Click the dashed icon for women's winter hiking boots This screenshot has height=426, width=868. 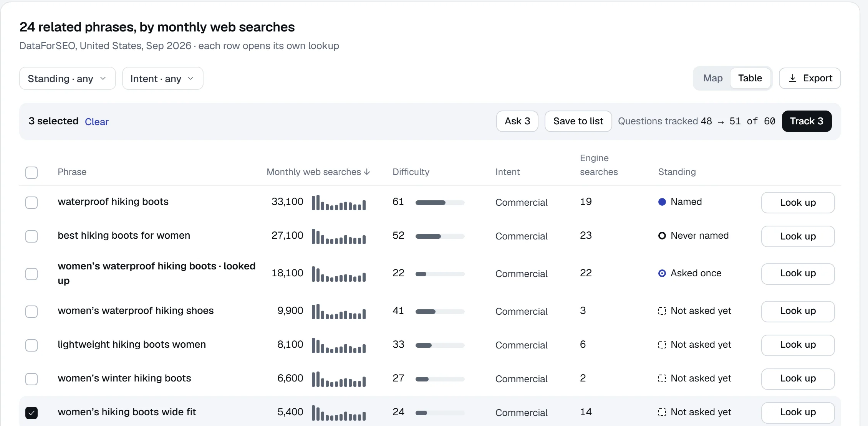[662, 378]
